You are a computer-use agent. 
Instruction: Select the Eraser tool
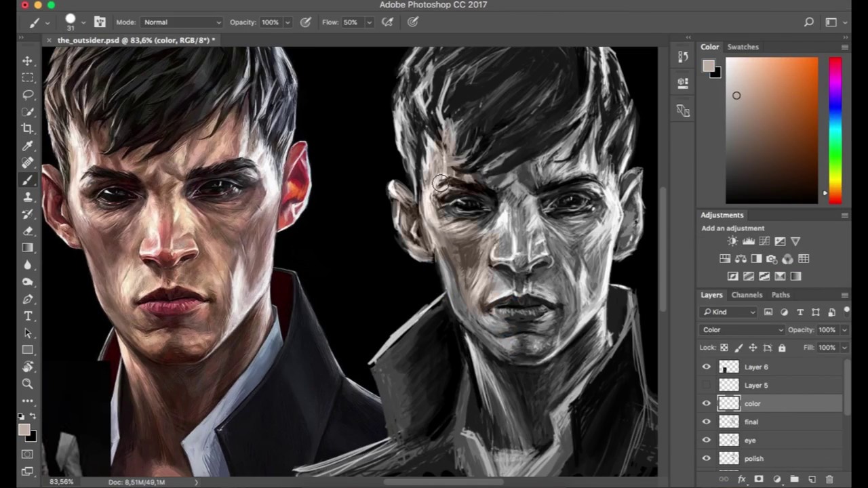click(x=28, y=230)
